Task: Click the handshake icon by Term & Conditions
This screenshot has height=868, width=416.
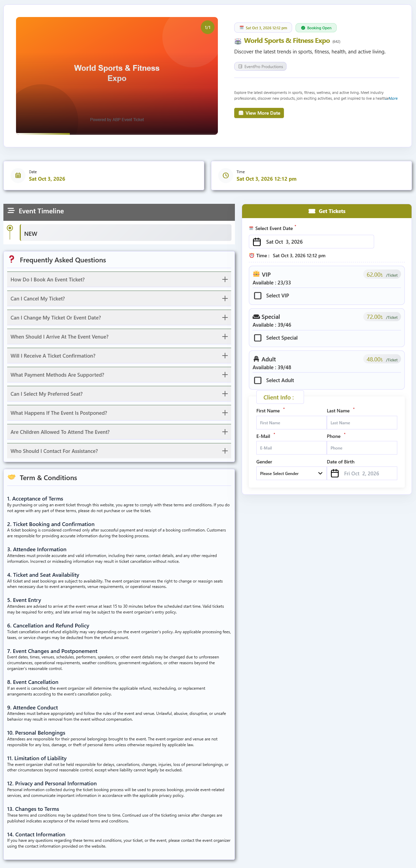Action: point(12,477)
